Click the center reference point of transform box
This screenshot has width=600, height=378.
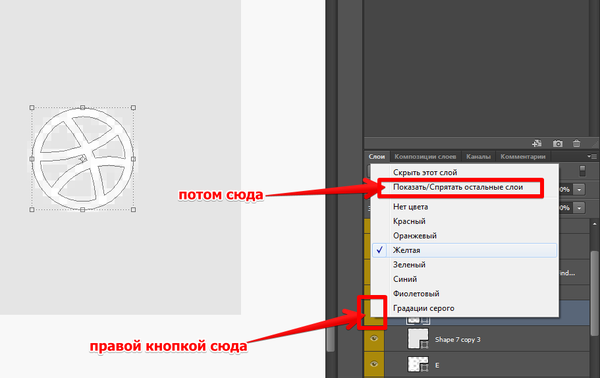83,159
